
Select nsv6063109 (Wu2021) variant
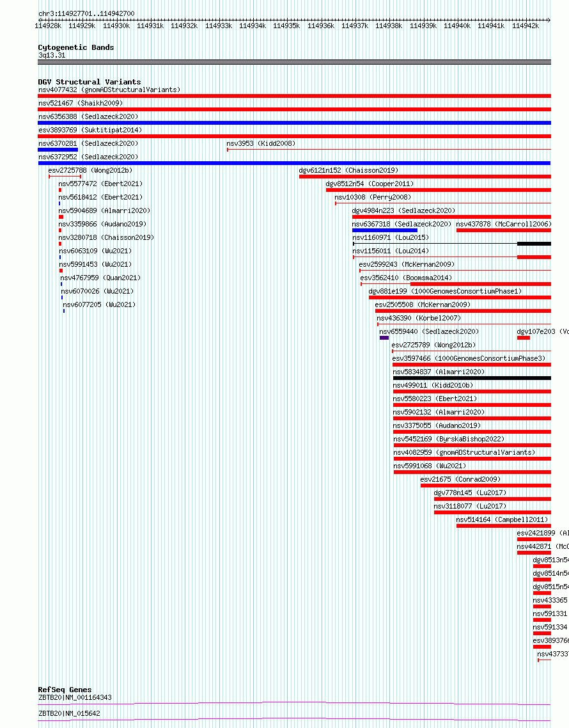95,251
